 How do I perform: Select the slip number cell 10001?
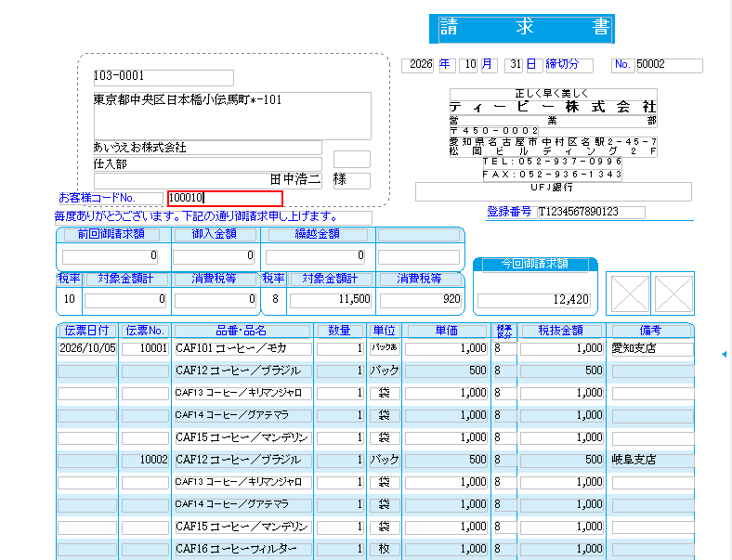click(145, 348)
